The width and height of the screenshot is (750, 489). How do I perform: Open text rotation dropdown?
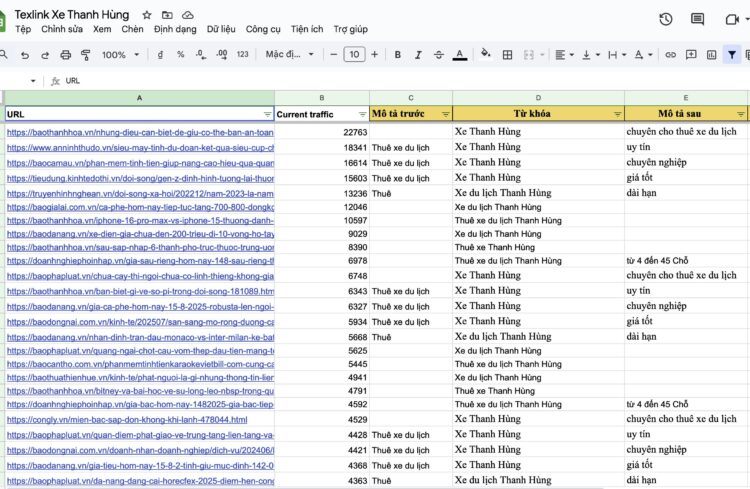tap(643, 55)
